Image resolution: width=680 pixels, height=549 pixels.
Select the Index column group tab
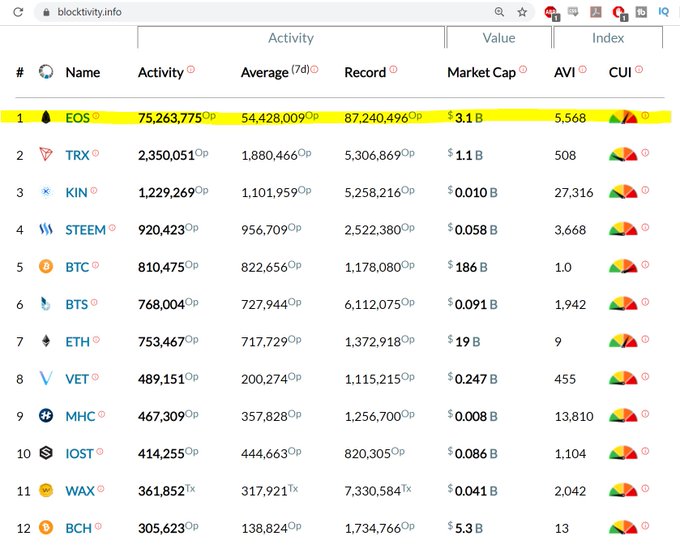(x=608, y=38)
